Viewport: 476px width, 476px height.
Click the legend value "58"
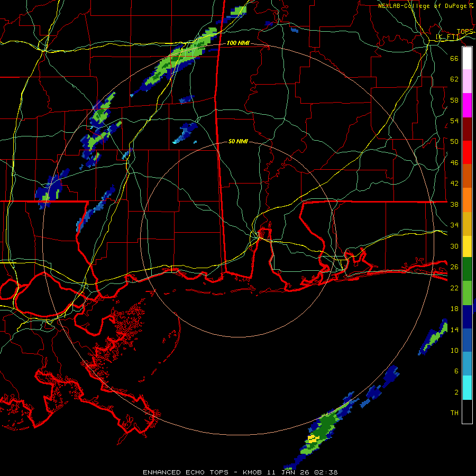454,100
